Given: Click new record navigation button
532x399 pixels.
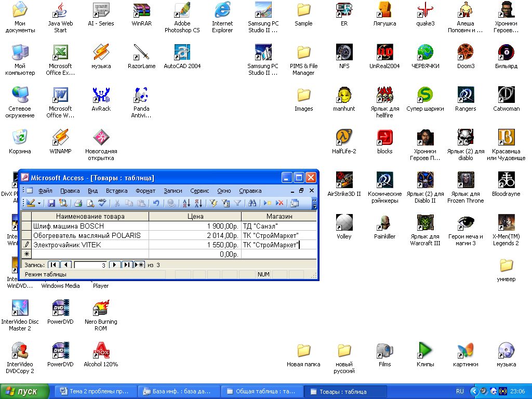Looking at the screenshot, I should (x=139, y=264).
